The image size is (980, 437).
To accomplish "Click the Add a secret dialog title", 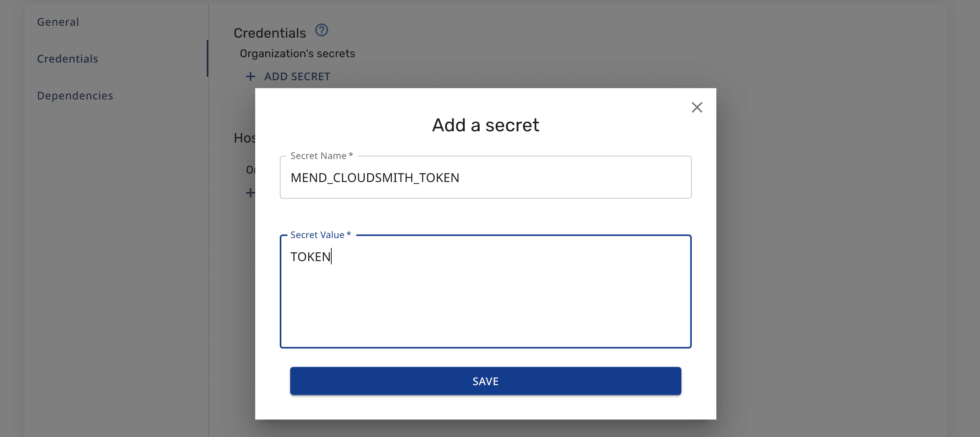I will pyautogui.click(x=485, y=125).
